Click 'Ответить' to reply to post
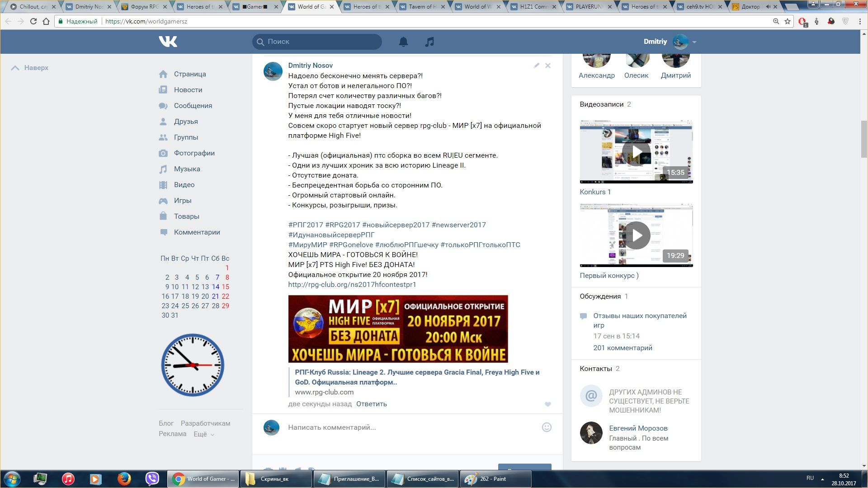 371,404
